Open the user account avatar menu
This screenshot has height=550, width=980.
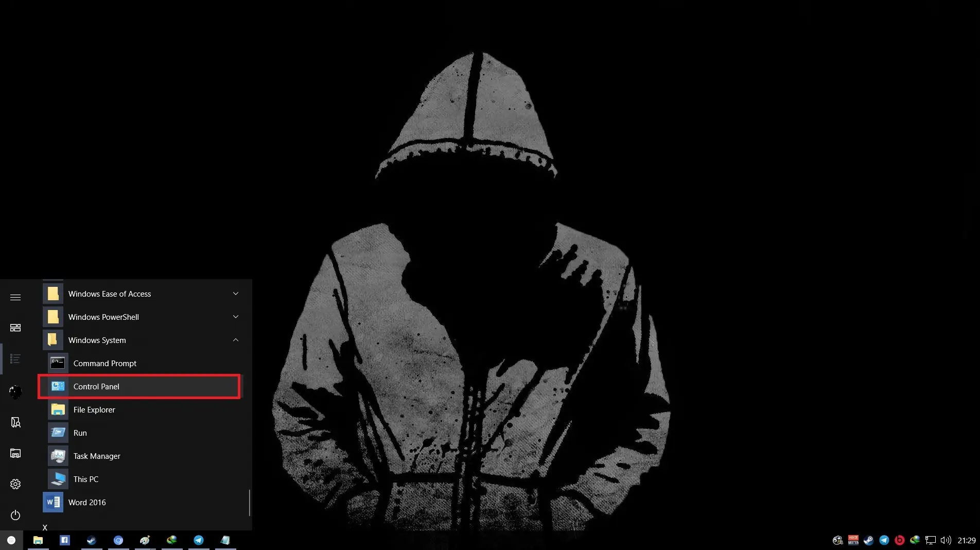point(15,392)
